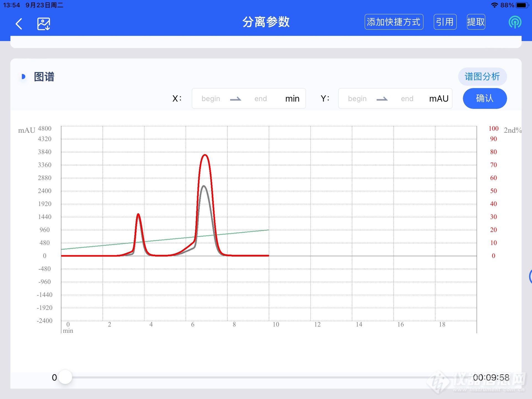This screenshot has height=399, width=532.
Task: Open 谱图分析 chromatogram analysis
Action: pos(482,76)
